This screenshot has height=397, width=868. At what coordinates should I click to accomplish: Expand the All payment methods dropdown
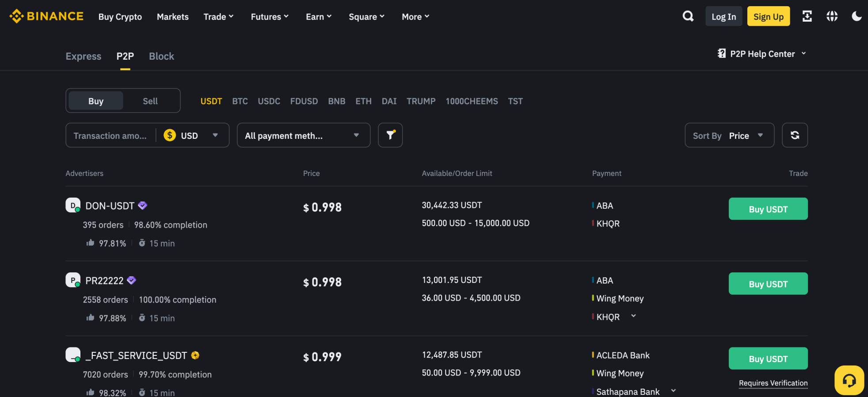303,135
